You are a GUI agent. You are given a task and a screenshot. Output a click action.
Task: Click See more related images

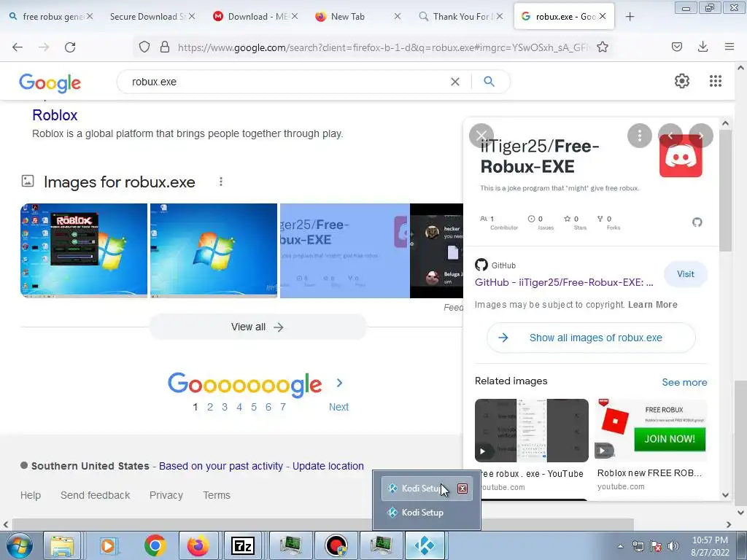pyautogui.click(x=684, y=382)
